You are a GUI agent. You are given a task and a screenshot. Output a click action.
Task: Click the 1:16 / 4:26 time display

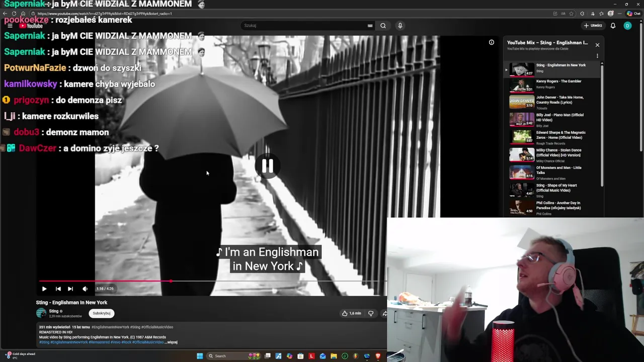(105, 289)
